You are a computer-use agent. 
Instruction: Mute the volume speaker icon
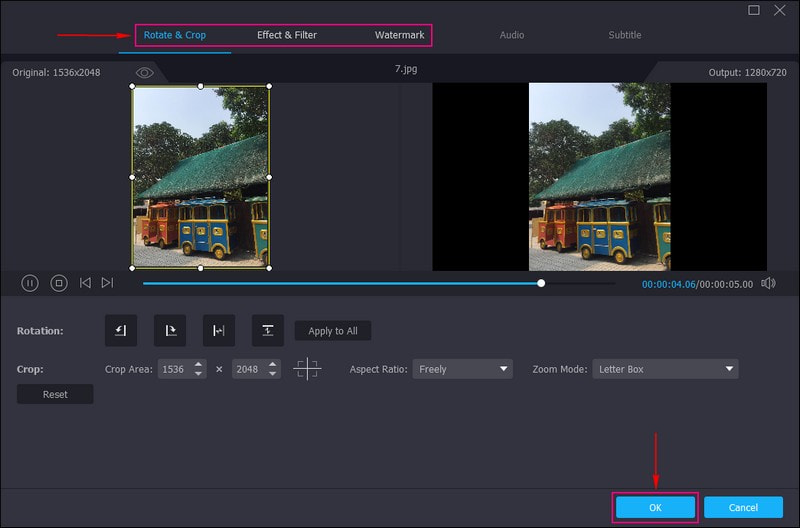[x=768, y=283]
